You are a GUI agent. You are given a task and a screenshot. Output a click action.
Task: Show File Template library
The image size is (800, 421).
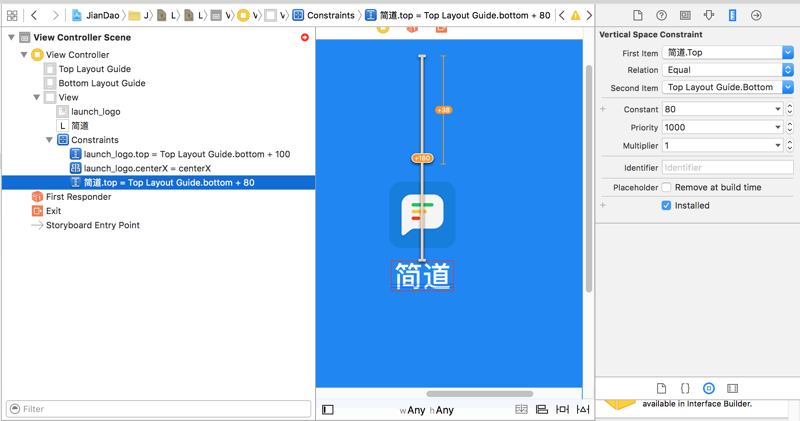[661, 388]
